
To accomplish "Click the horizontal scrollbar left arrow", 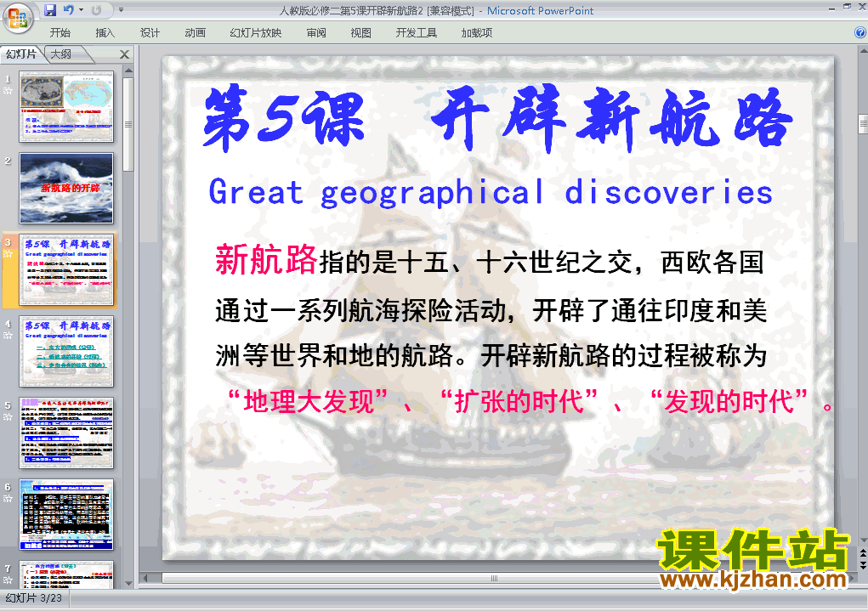I will point(146,579).
